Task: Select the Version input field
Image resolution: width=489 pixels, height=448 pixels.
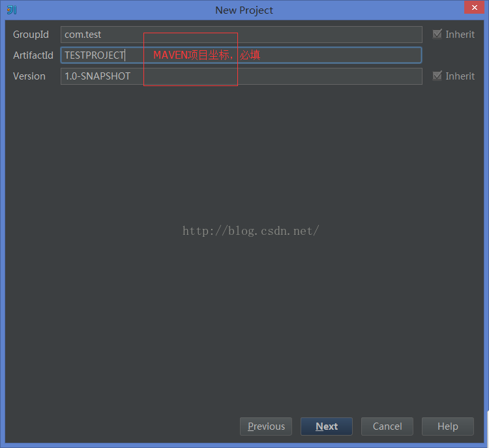Action: pos(241,76)
